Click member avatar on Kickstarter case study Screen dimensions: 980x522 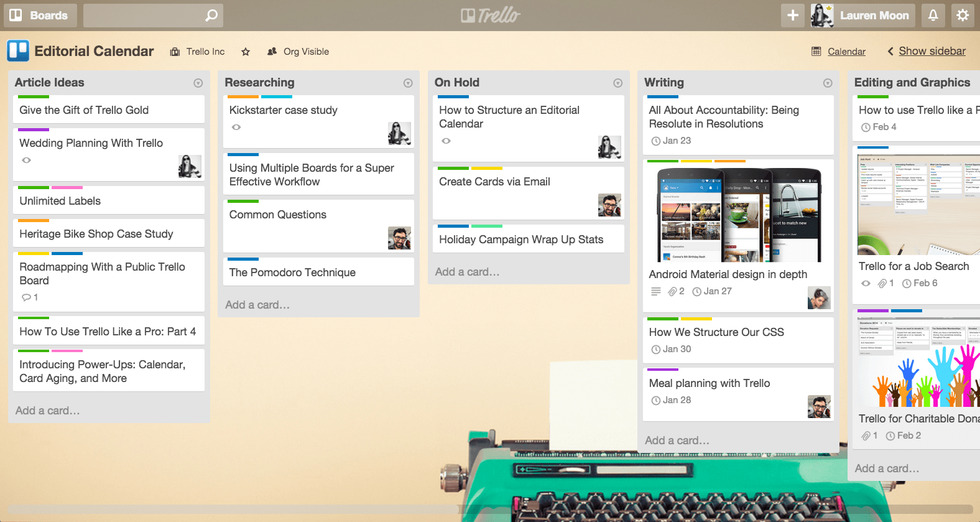tap(399, 133)
